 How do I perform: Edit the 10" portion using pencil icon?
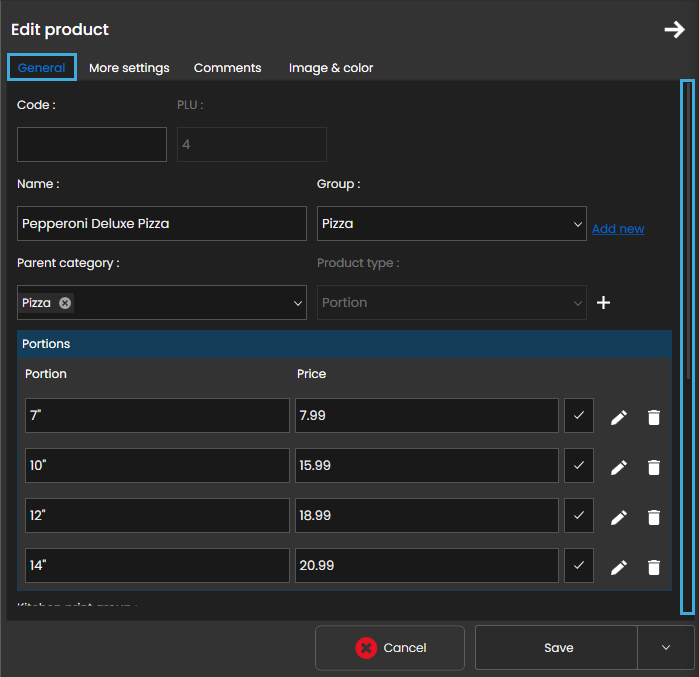(619, 467)
